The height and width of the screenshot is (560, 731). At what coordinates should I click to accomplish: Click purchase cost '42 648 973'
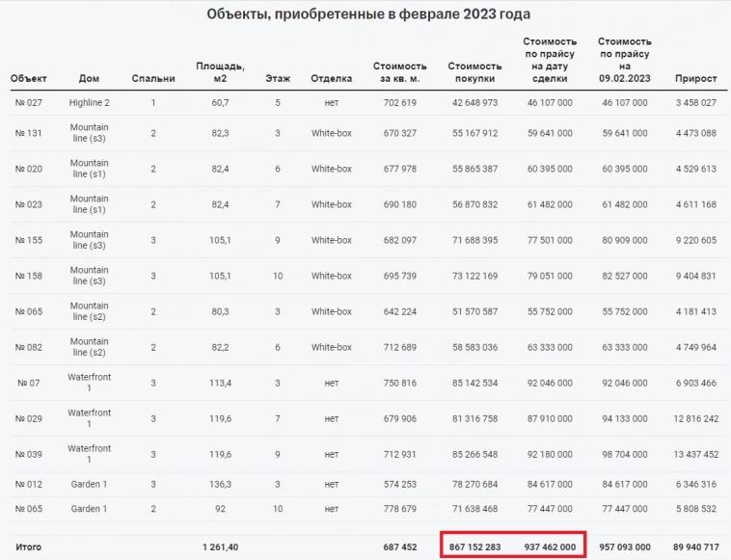[474, 102]
